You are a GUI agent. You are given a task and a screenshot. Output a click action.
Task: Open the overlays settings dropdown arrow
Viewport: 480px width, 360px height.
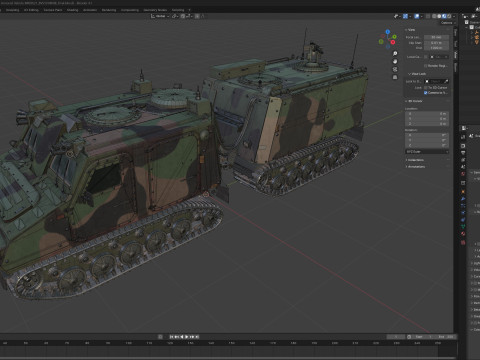(x=422, y=16)
